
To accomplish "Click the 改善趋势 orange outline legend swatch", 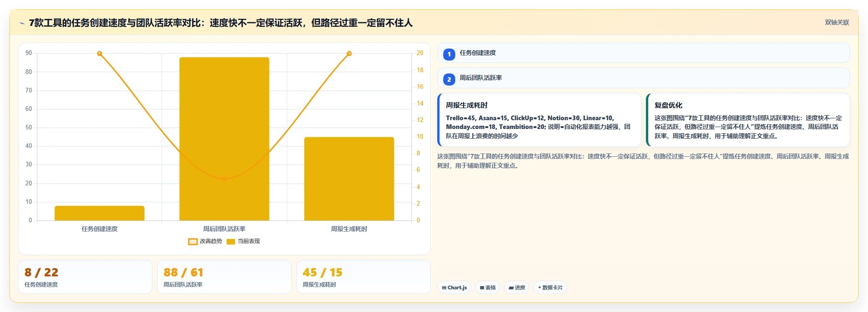I will pyautogui.click(x=193, y=241).
